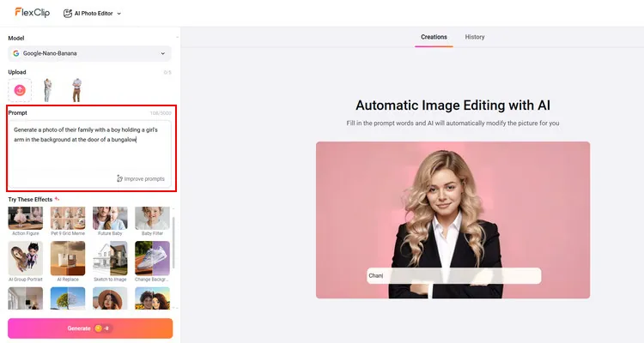
Task: Click inside the Prompt text area
Action: (89, 150)
